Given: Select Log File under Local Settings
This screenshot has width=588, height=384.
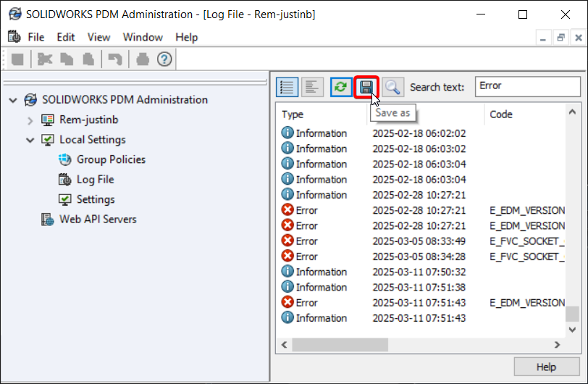Looking at the screenshot, I should click(96, 179).
